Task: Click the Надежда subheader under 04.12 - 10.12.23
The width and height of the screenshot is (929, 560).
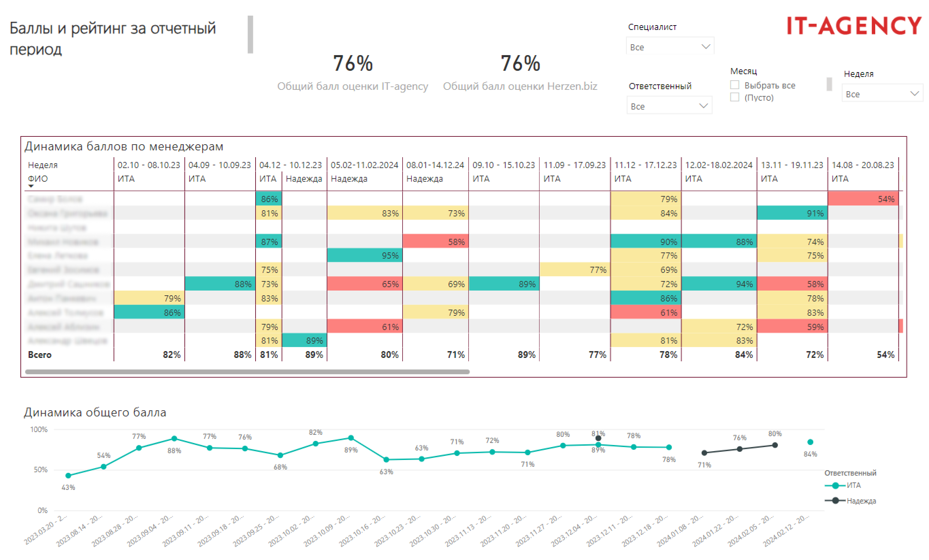Action: [x=304, y=178]
